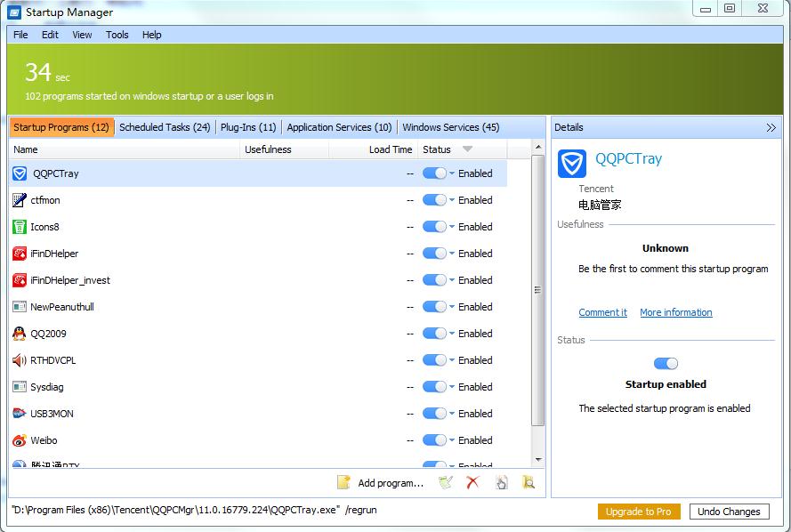Click the hand-on-document icon in bottom toolbar
This screenshot has width=791, height=532.
pyautogui.click(x=501, y=482)
